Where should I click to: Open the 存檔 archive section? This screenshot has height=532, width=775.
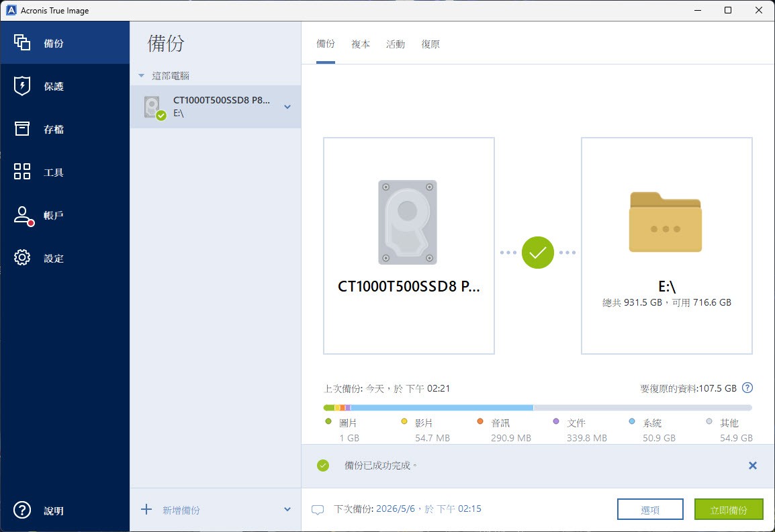pyautogui.click(x=64, y=129)
